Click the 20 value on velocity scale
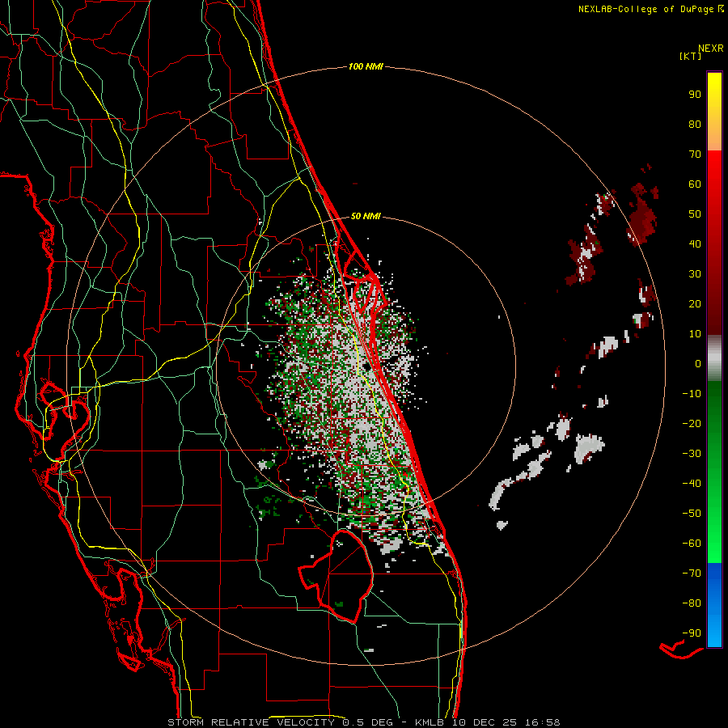The height and width of the screenshot is (728, 728). tap(695, 303)
